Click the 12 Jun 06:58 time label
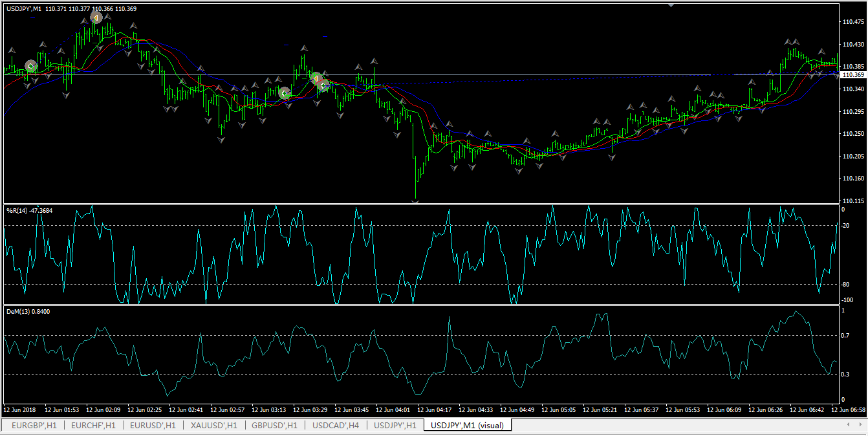Screen dimensions: 868x436 849,410
